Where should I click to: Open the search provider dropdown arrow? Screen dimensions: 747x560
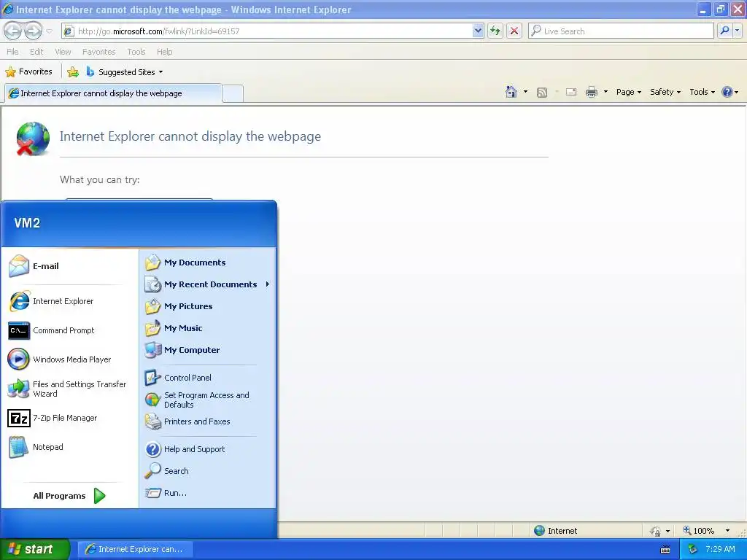pyautogui.click(x=738, y=31)
